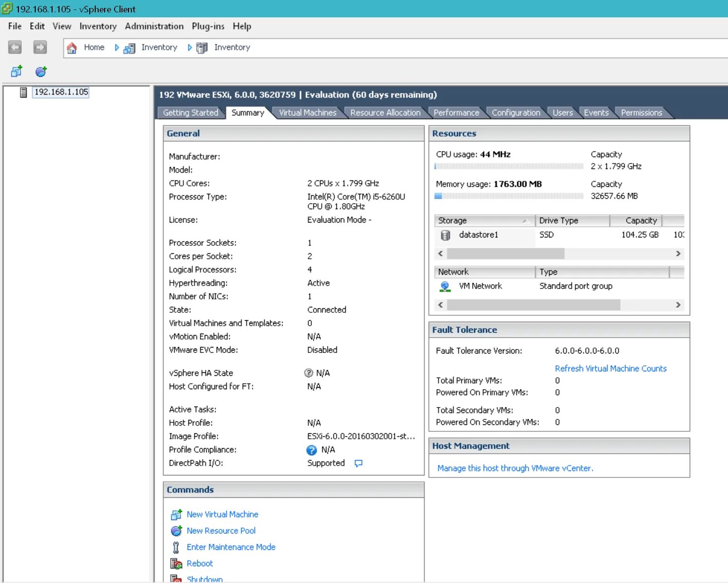Open the File menu

point(15,26)
